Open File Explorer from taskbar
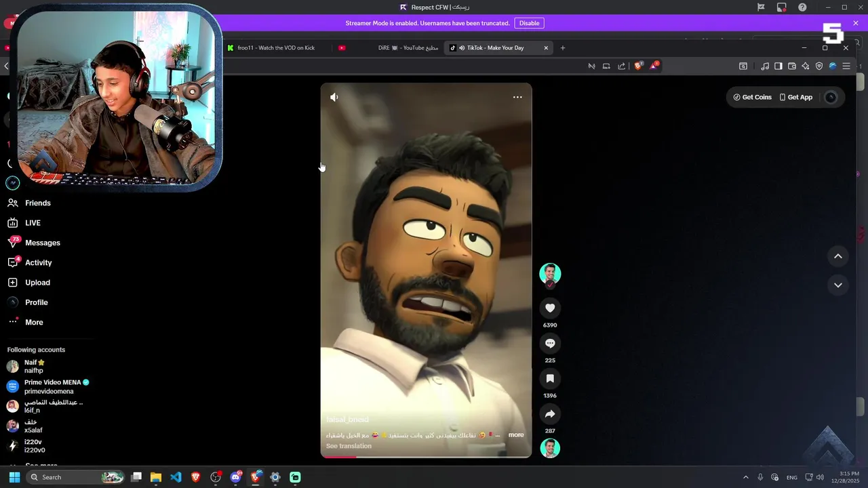The height and width of the screenshot is (488, 868). pos(156,477)
